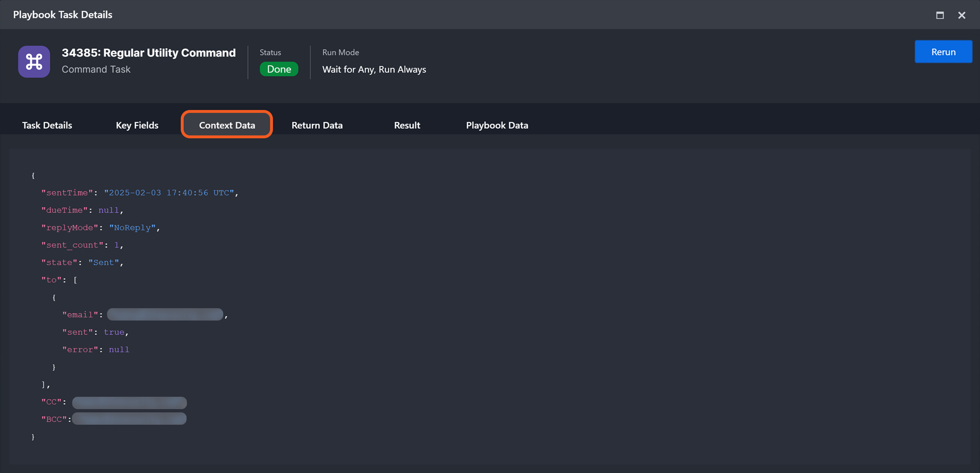Open the Task Details tab
Image resolution: width=980 pixels, height=473 pixels.
(x=47, y=125)
